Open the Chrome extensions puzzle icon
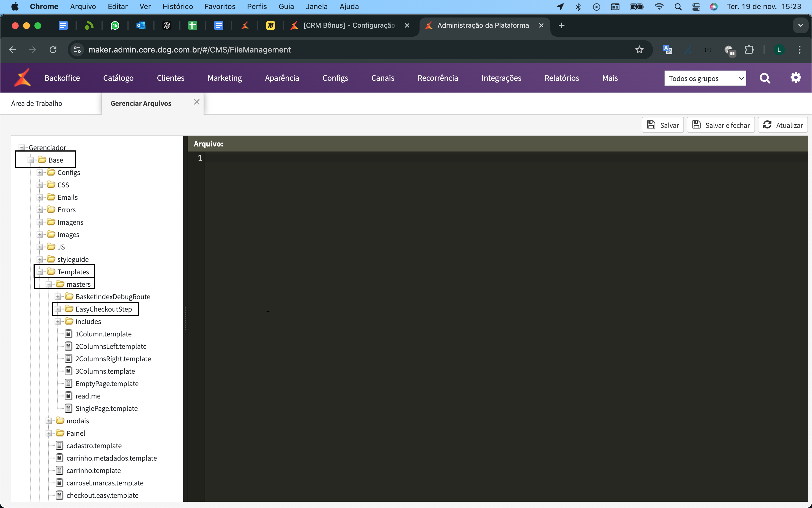This screenshot has width=812, height=508. [749, 50]
